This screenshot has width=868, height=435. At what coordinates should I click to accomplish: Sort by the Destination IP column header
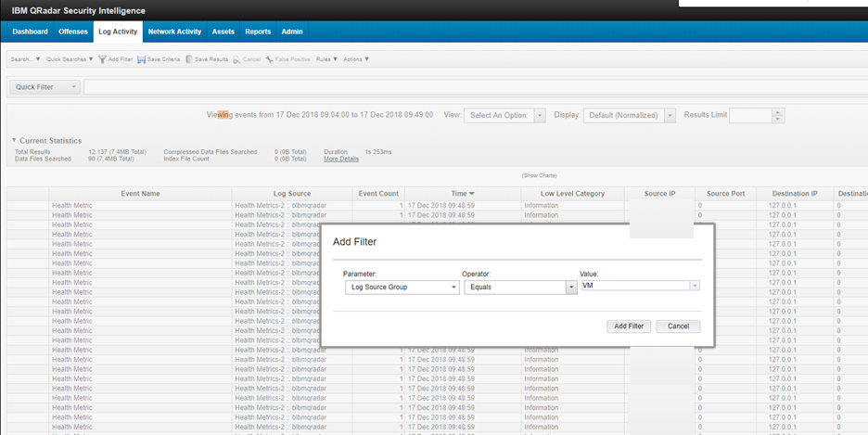pyautogui.click(x=795, y=194)
